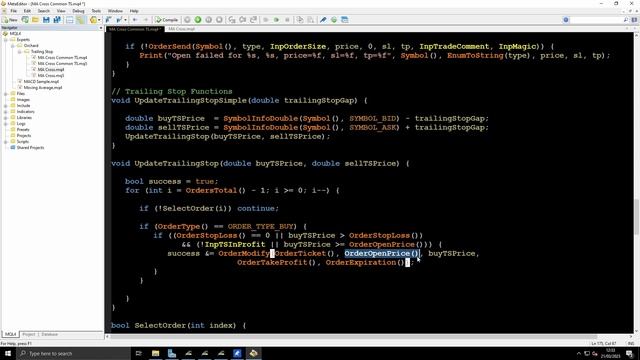Open the Search menu
Screen dimensions: 640x360
pyautogui.click(x=43, y=11)
